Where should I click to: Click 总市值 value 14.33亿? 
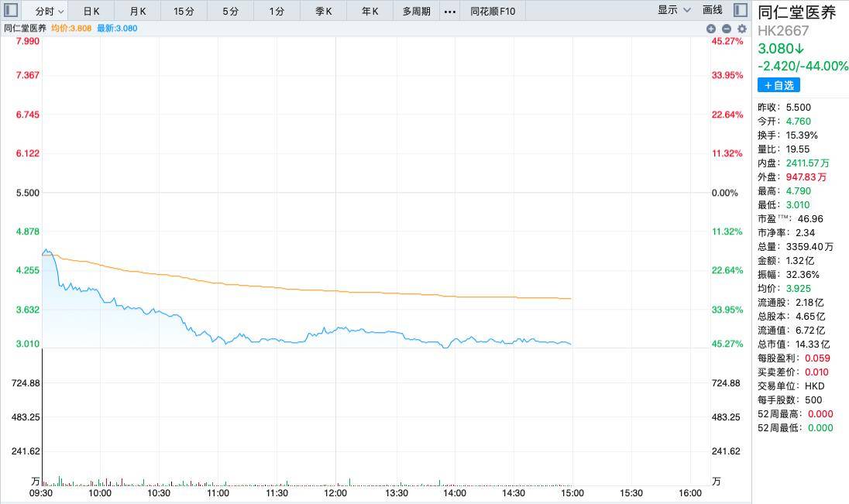point(813,345)
